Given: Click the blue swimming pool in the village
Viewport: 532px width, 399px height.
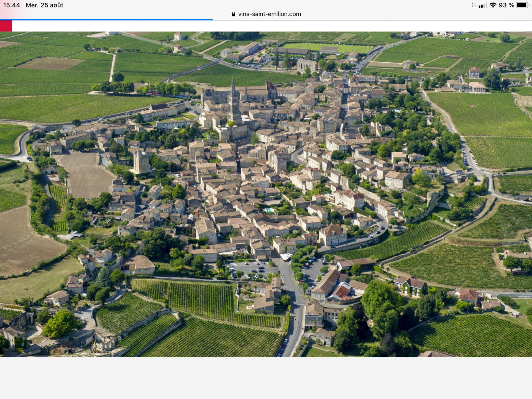Looking at the screenshot, I should pyautogui.click(x=269, y=210).
